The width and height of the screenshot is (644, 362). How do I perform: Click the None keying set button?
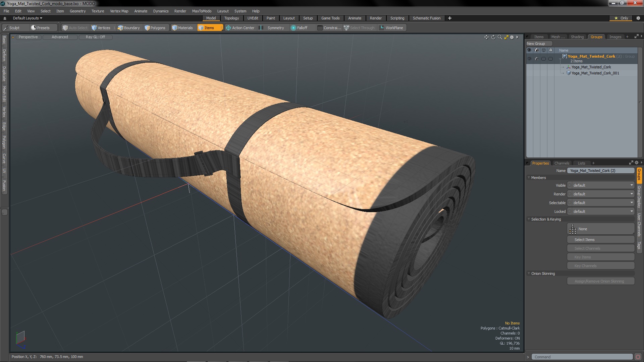[600, 229]
